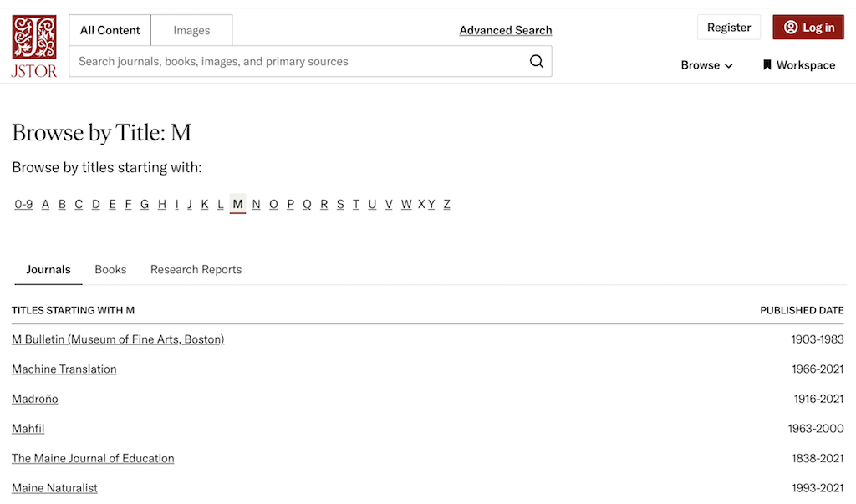Viewport: 856px width, 504px height.
Task: Jump to titles starting with Z
Action: (x=446, y=204)
